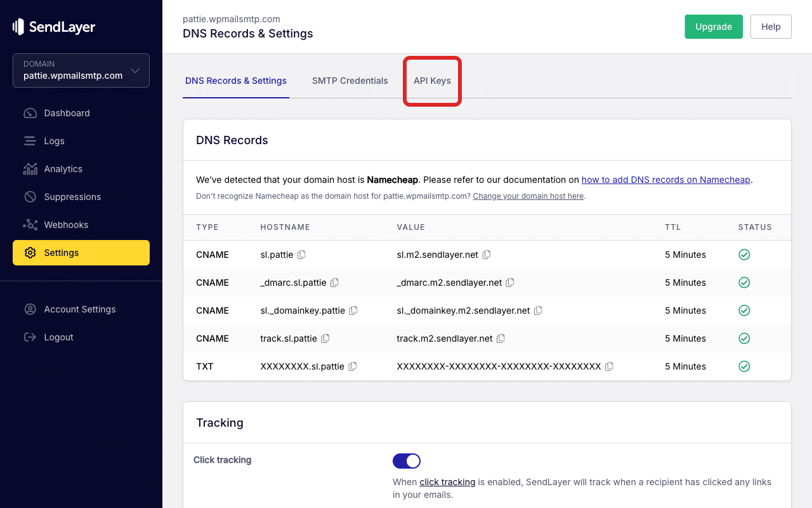
Task: Copy the sl._domainkey.pattie hostname
Action: [353, 311]
